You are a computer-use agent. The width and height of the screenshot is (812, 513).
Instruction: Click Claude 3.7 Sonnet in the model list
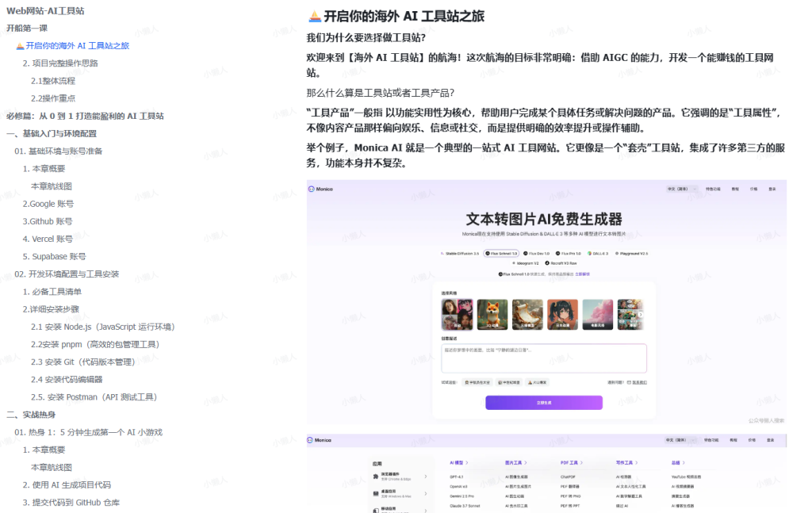[x=465, y=506]
